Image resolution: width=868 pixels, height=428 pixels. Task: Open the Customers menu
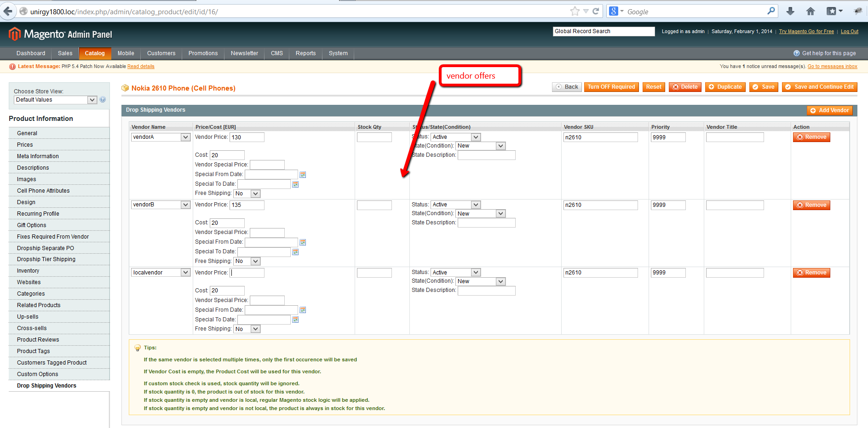[x=161, y=53]
